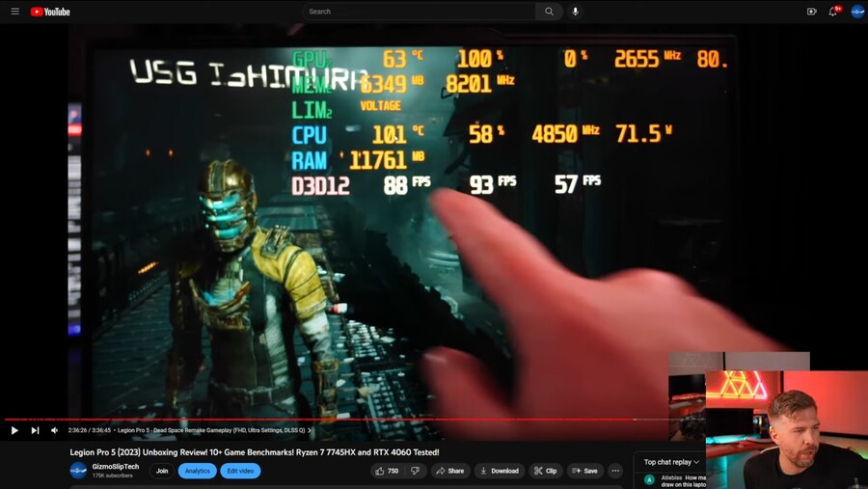Save video to playlist

tap(585, 471)
